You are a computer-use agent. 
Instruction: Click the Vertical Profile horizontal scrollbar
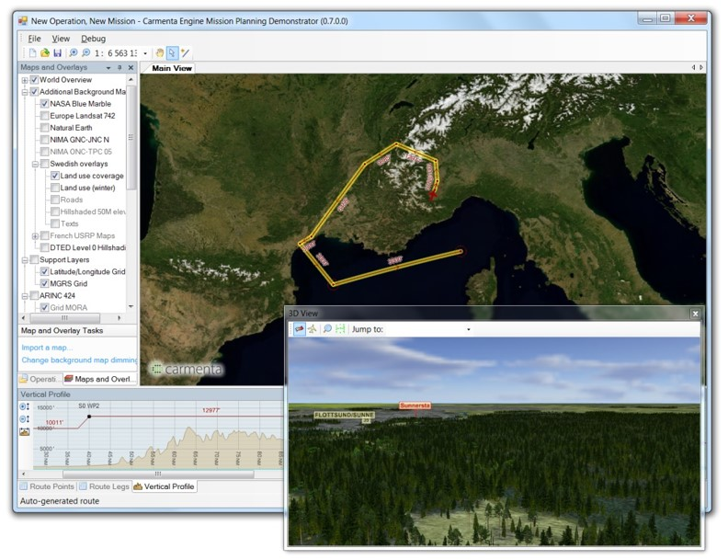pos(158,474)
